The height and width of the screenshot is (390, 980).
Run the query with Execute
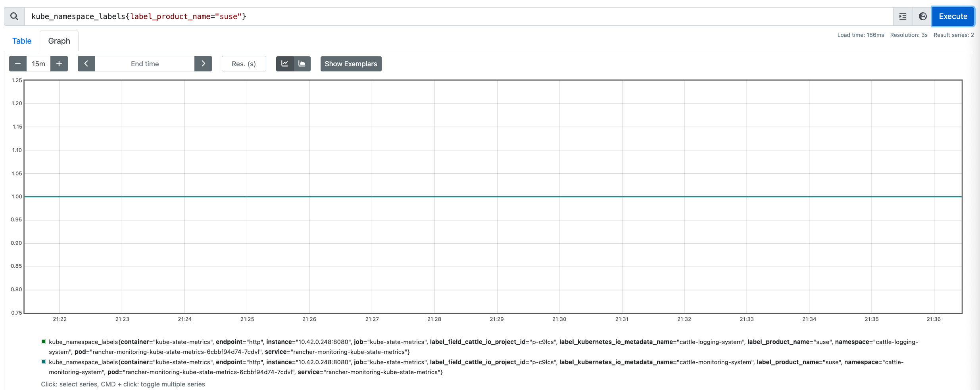(953, 16)
